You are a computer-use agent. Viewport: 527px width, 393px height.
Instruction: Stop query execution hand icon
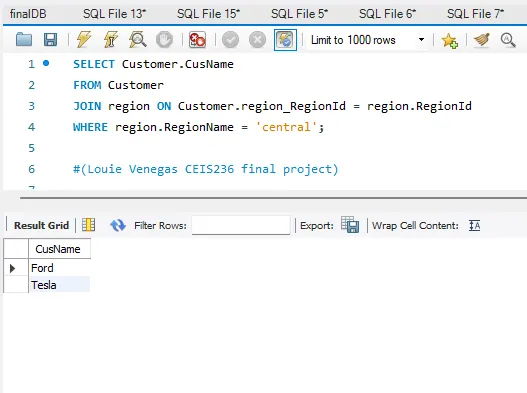(164, 40)
